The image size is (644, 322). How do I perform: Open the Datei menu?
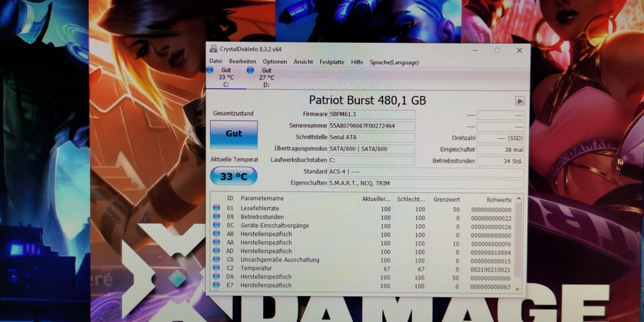coord(216,61)
